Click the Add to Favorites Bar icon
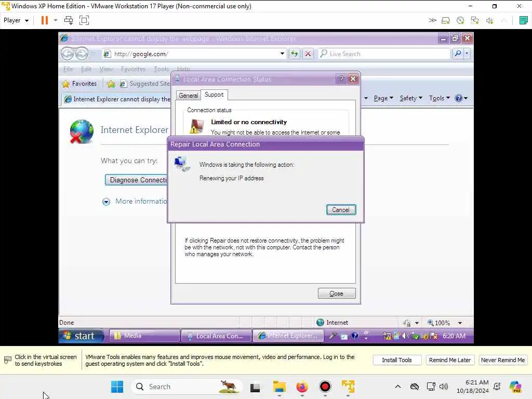 111,84
